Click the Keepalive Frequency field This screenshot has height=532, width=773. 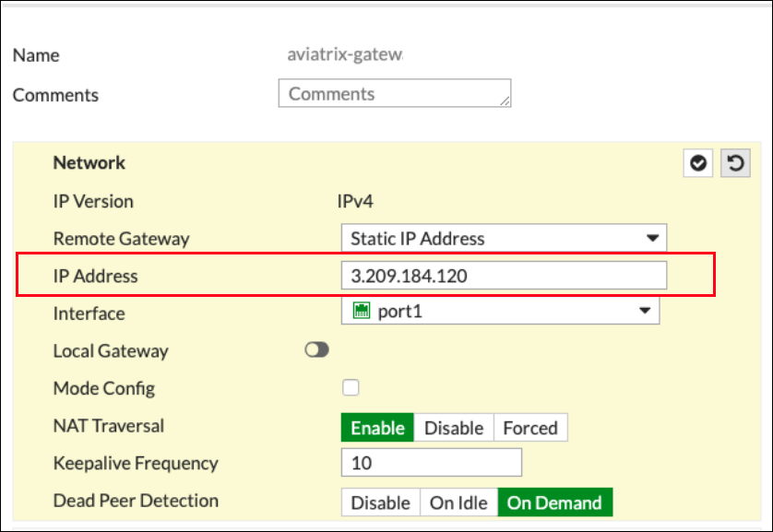pyautogui.click(x=431, y=463)
